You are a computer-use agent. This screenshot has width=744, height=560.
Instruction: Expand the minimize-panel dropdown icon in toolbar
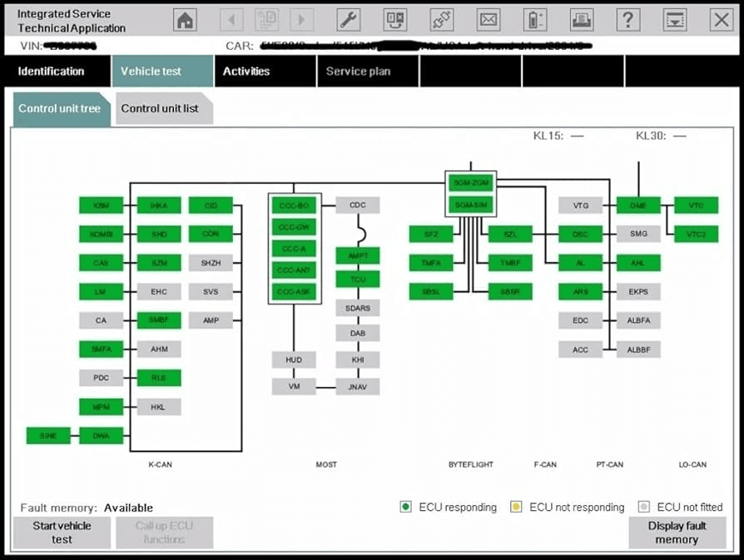(x=675, y=19)
